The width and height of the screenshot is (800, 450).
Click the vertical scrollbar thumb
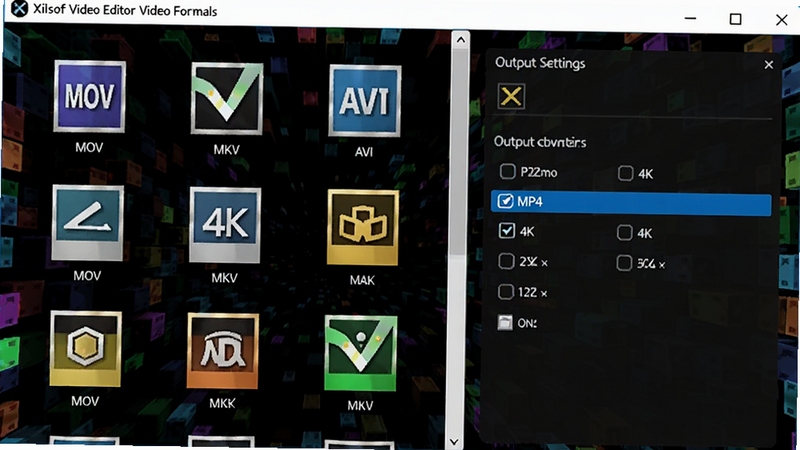(x=460, y=153)
